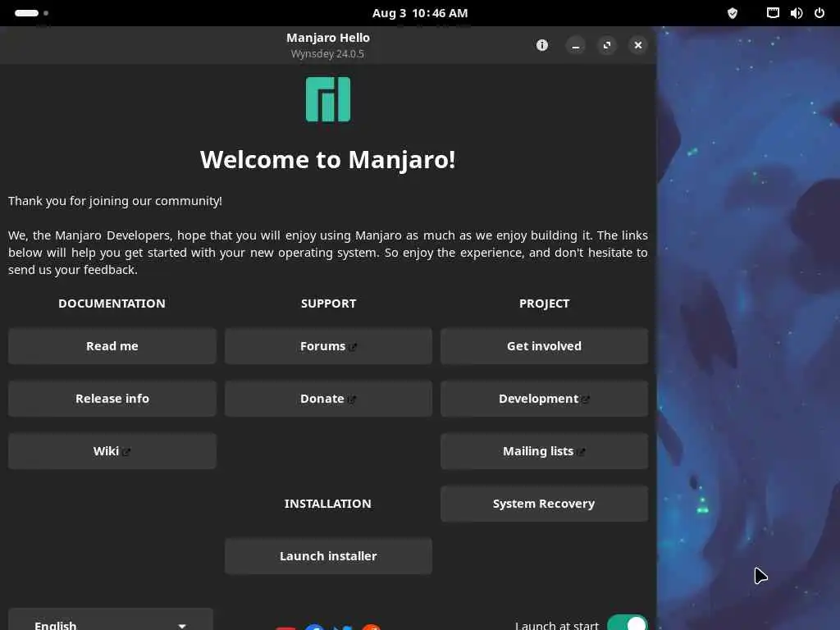Click the Launch at start label

coord(557,624)
